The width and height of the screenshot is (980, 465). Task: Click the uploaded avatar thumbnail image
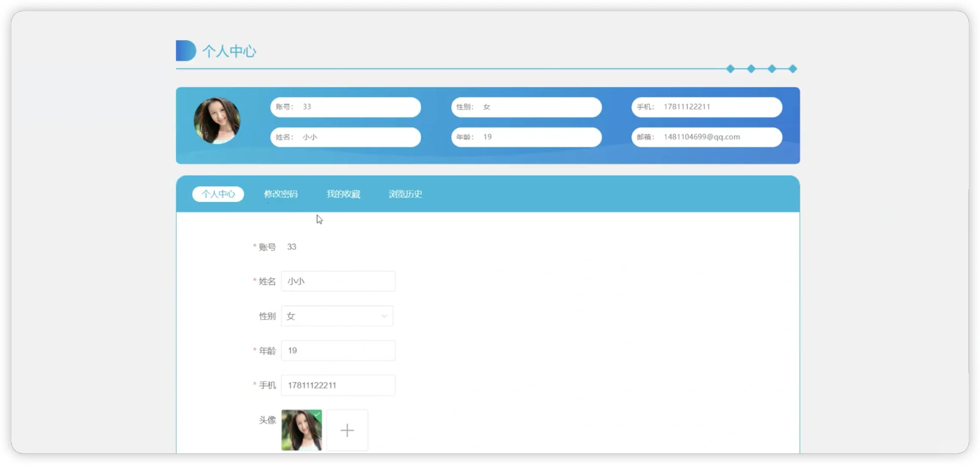point(301,431)
